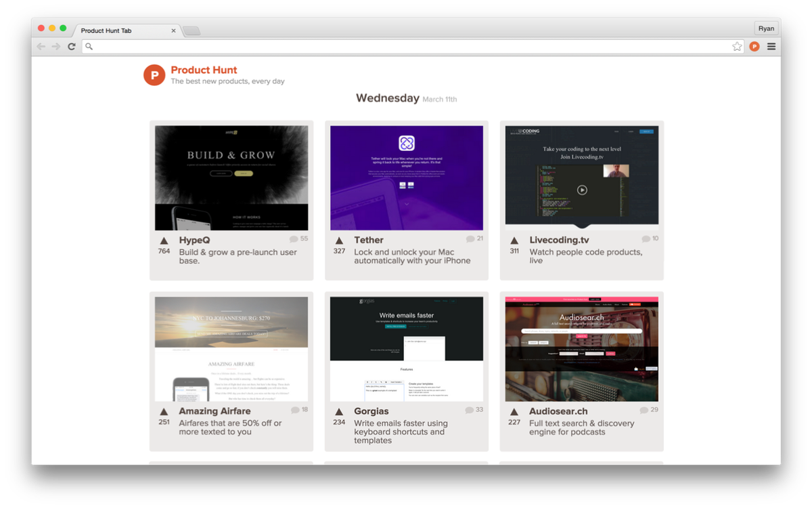Click 'Lock and unlock your Mac' description
This screenshot has height=508, width=812.
(x=412, y=256)
